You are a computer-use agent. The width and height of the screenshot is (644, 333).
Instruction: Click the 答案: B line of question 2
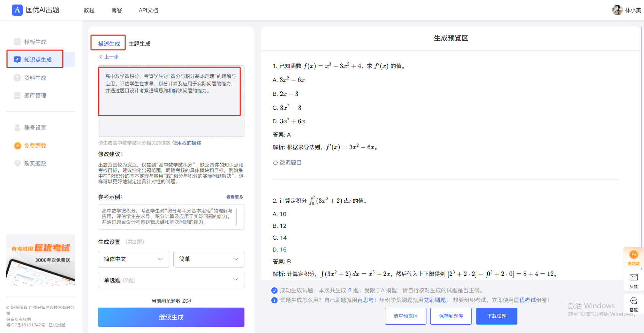pyautogui.click(x=282, y=261)
